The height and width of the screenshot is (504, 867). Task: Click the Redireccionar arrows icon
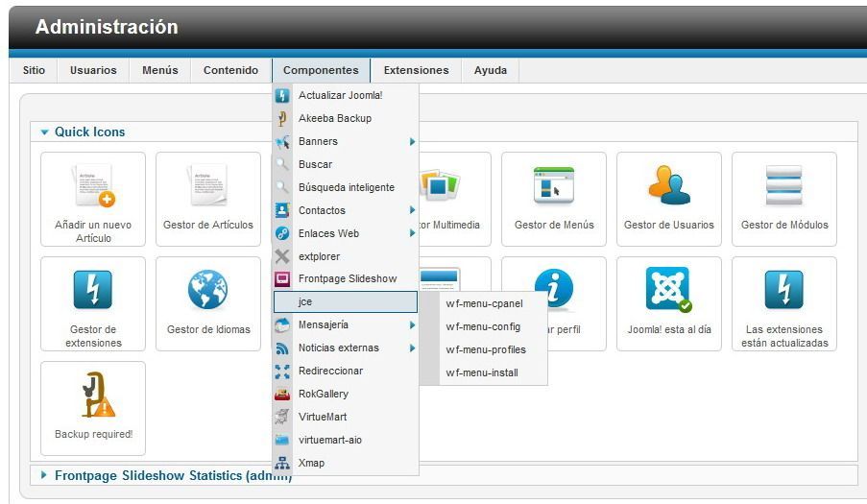(282, 371)
